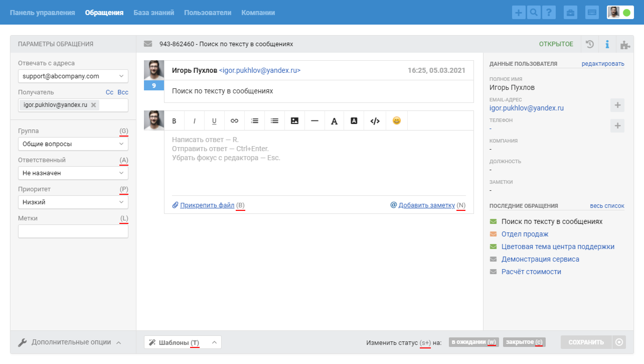Screen dimensions: 644x364
Task: Toggle underline formatting in editor
Action: point(214,121)
